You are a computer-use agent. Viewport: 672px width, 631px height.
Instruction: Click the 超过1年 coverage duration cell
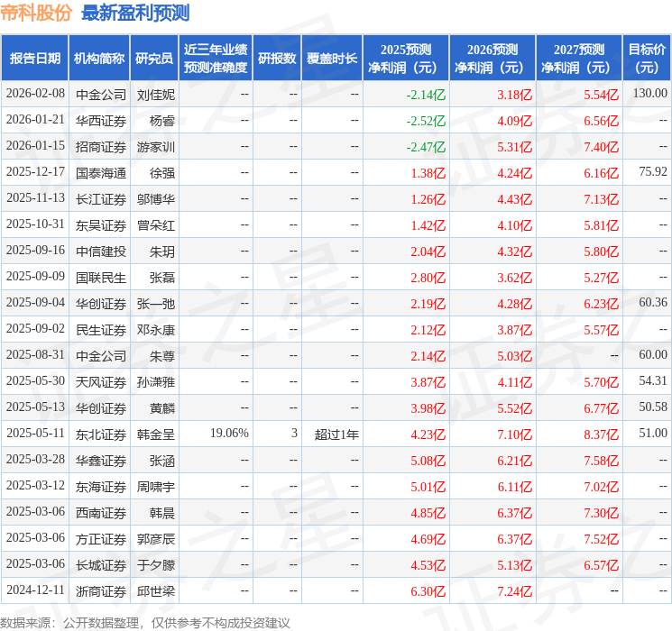point(336,434)
